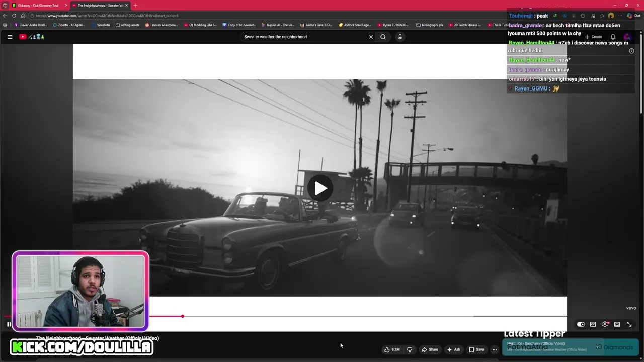Open the player settings gear
Screen dimensions: 644x362
605,324
